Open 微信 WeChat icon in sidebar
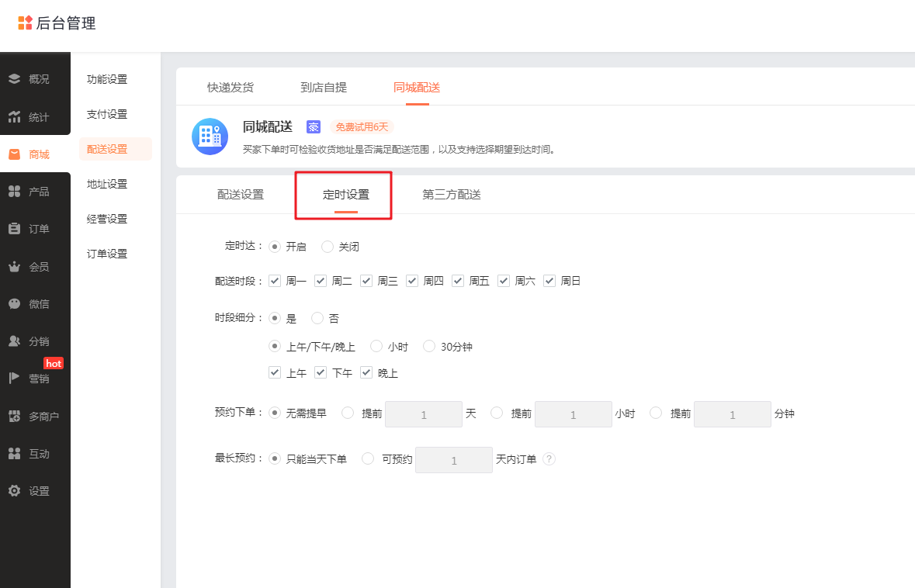915x588 pixels. click(x=15, y=304)
